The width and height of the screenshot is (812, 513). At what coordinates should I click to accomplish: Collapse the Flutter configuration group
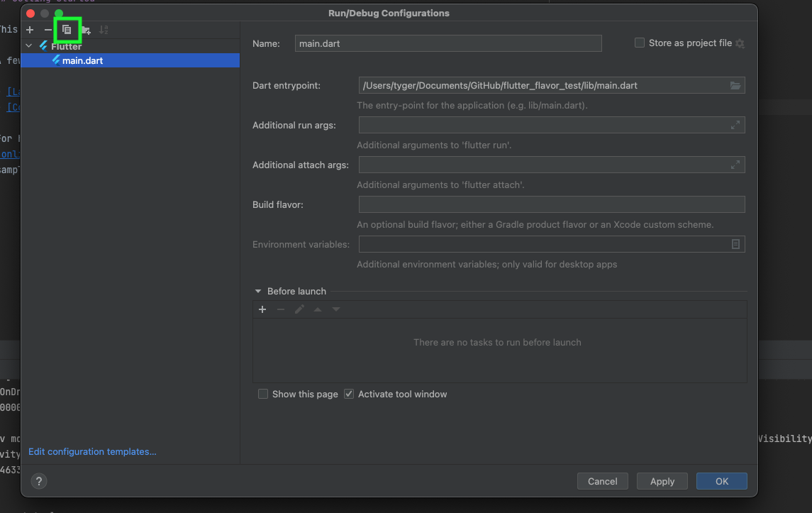click(29, 46)
